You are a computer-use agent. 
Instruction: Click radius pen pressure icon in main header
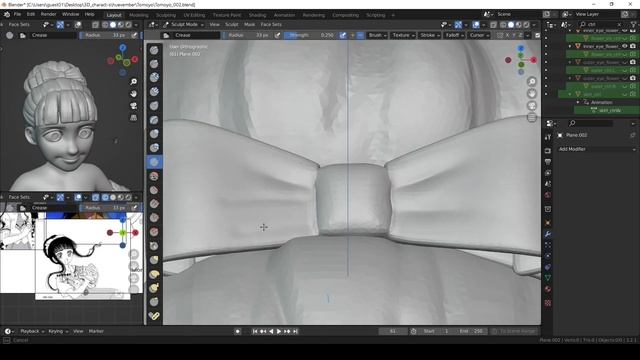(x=278, y=36)
